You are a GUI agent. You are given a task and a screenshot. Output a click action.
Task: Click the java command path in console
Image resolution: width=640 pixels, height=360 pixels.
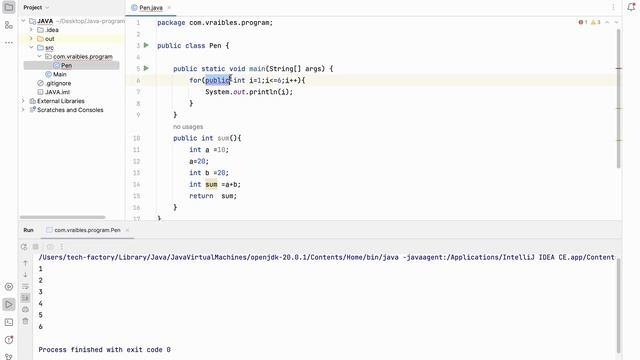point(327,257)
